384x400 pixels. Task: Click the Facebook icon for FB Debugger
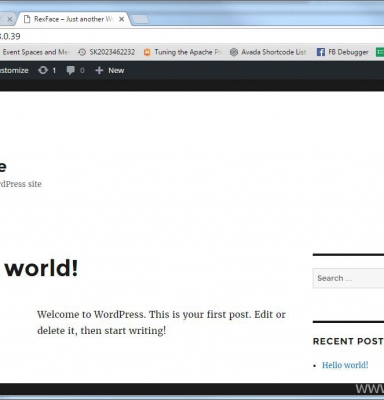tap(321, 52)
